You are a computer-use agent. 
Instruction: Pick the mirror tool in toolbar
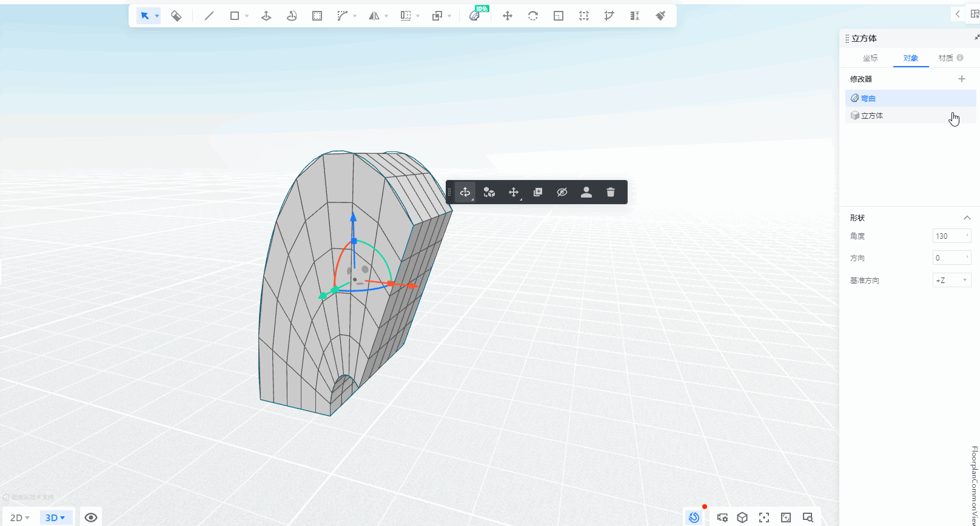pyautogui.click(x=374, y=16)
